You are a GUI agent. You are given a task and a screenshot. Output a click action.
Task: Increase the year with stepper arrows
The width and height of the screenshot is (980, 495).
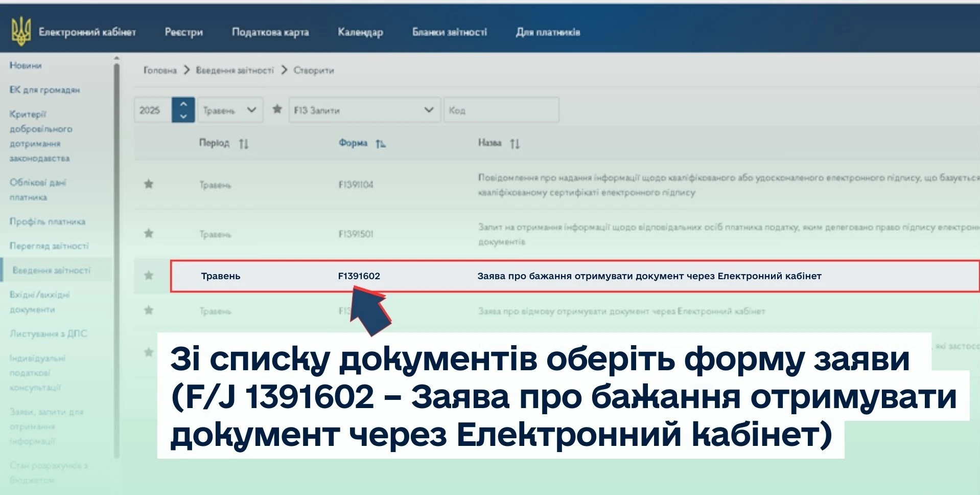183,104
